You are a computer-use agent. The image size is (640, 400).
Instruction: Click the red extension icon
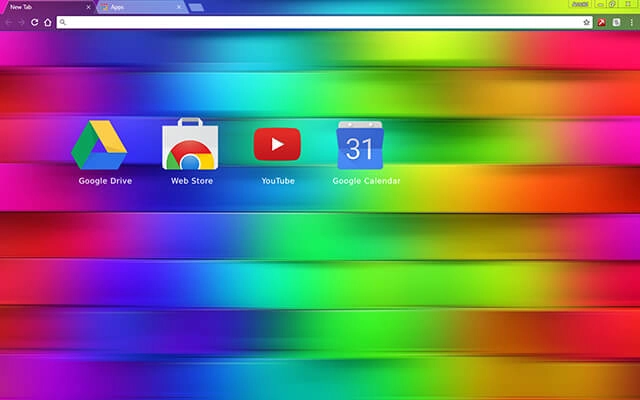pyautogui.click(x=601, y=22)
